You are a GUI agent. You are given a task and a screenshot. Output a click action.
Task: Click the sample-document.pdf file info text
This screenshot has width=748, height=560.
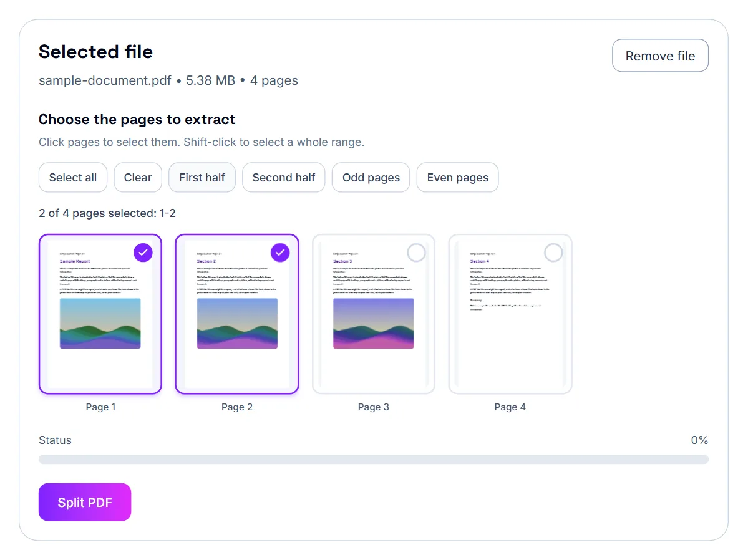coord(168,80)
